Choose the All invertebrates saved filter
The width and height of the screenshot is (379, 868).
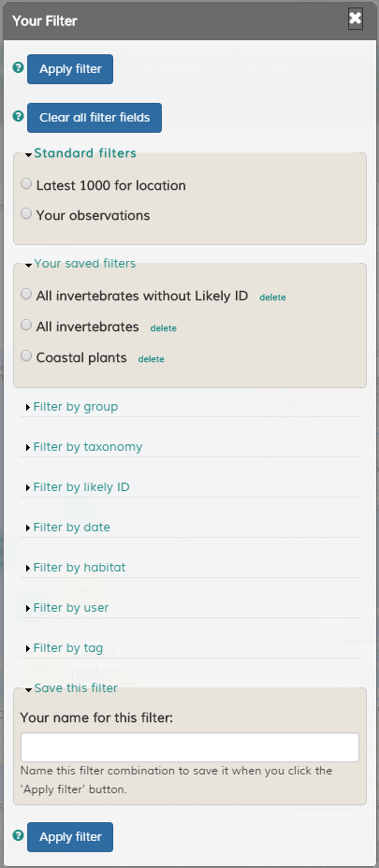(26, 325)
